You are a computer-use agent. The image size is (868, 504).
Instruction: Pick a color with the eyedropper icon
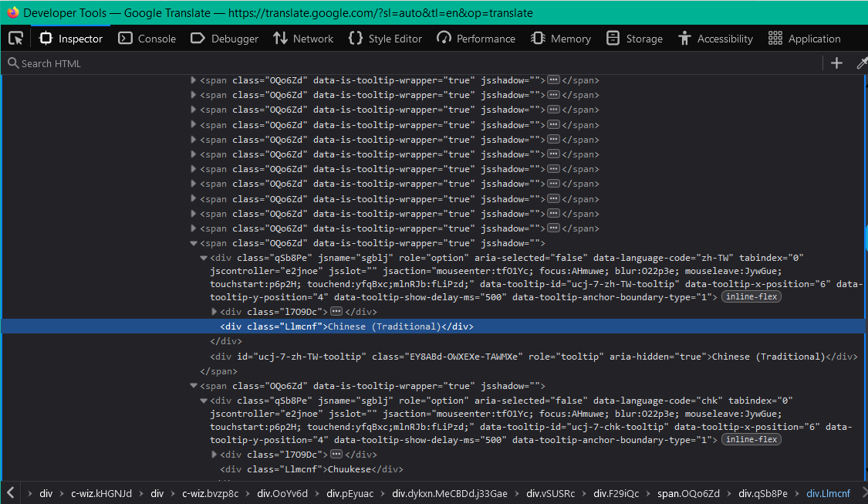click(862, 63)
